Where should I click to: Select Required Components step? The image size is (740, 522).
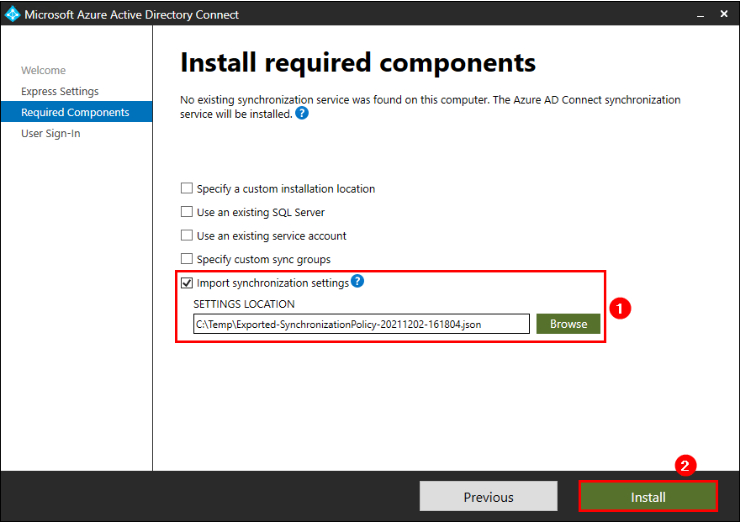click(76, 112)
